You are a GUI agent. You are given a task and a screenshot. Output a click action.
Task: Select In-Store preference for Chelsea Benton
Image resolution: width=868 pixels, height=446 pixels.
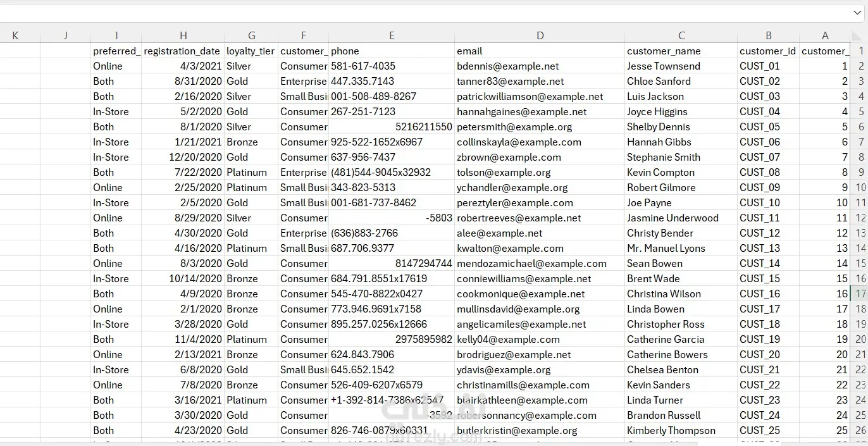point(116,370)
